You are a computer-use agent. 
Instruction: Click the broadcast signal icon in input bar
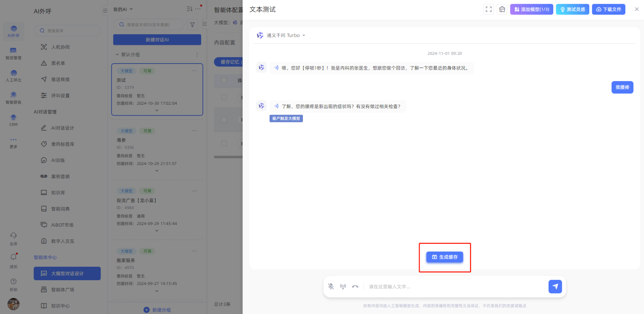pos(343,286)
